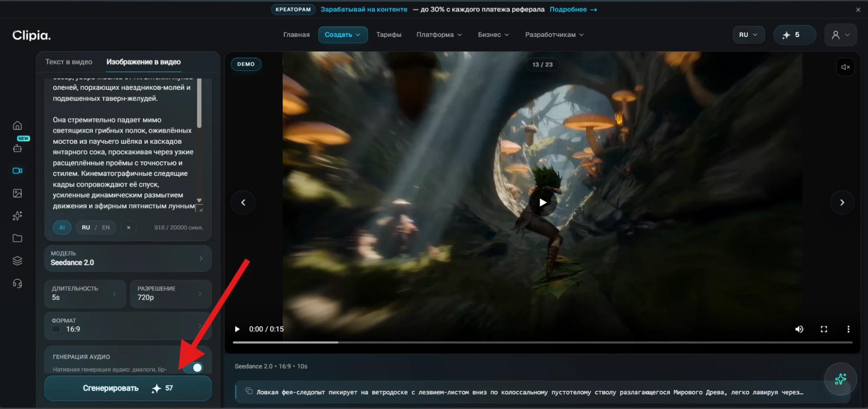Unmute demo via top-right speaker icon
This screenshot has height=409, width=868.
[x=845, y=67]
